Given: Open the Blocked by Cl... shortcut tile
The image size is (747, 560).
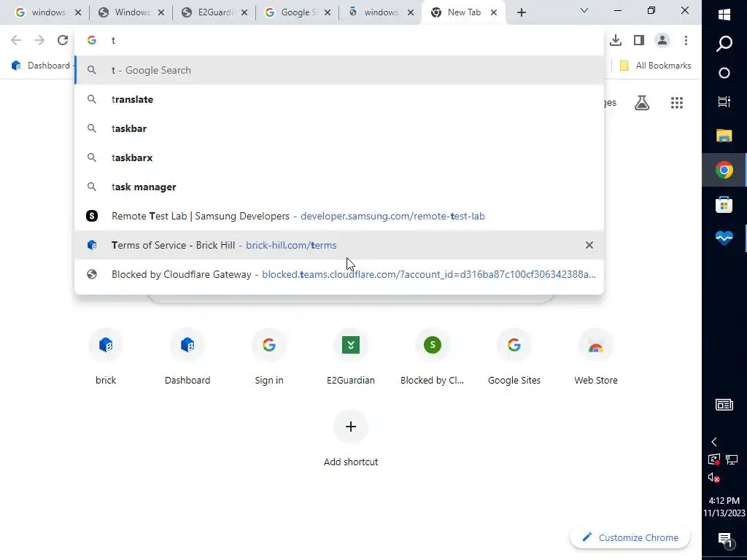Looking at the screenshot, I should click(x=432, y=356).
